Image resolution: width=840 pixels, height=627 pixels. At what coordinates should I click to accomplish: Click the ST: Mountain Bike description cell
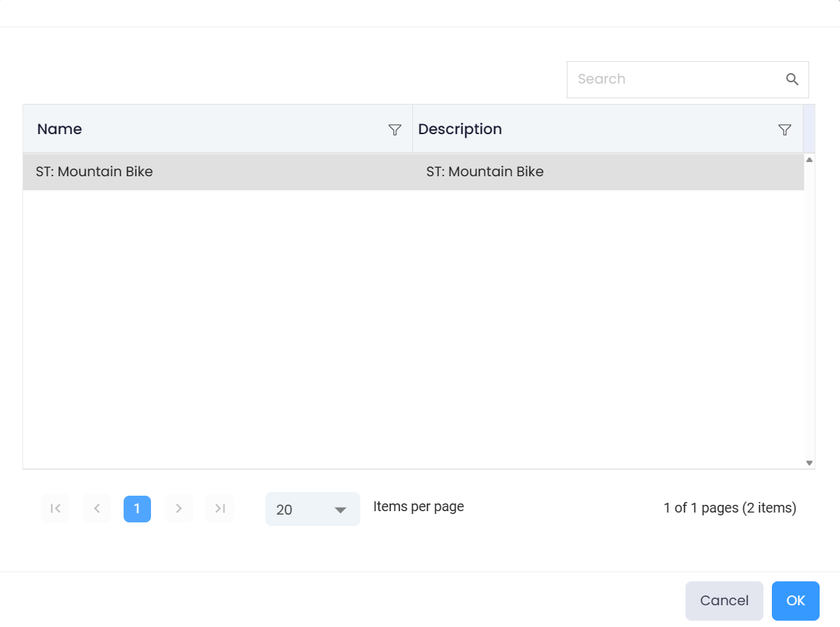tap(485, 171)
